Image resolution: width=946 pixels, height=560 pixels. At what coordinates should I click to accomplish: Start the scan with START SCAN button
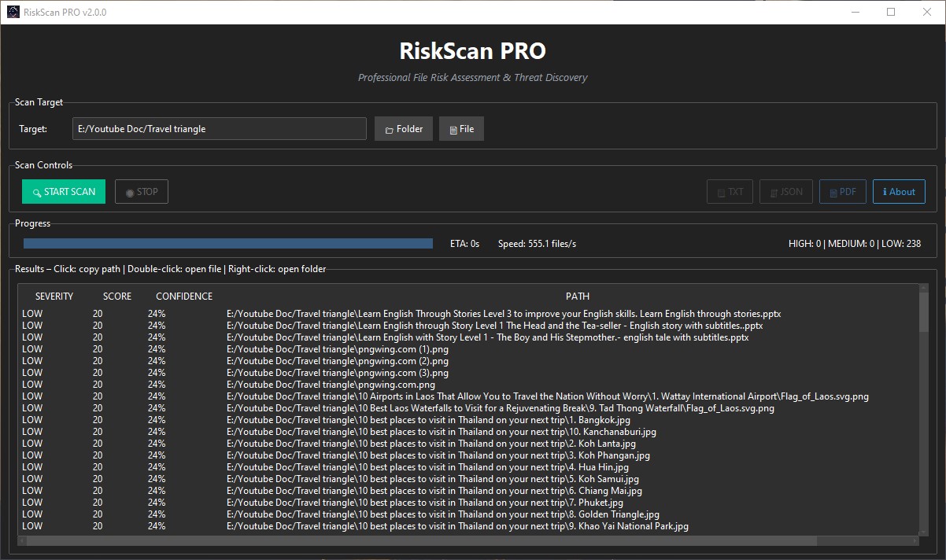tap(64, 191)
